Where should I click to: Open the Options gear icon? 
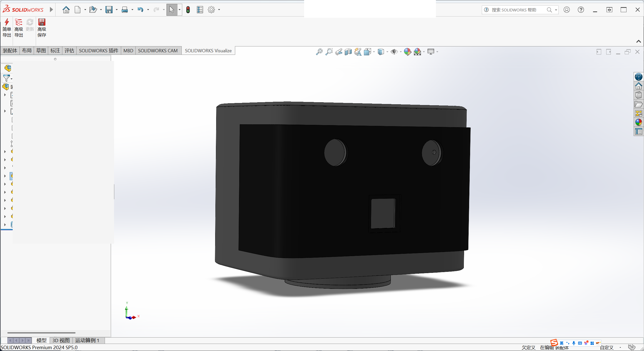(x=211, y=10)
